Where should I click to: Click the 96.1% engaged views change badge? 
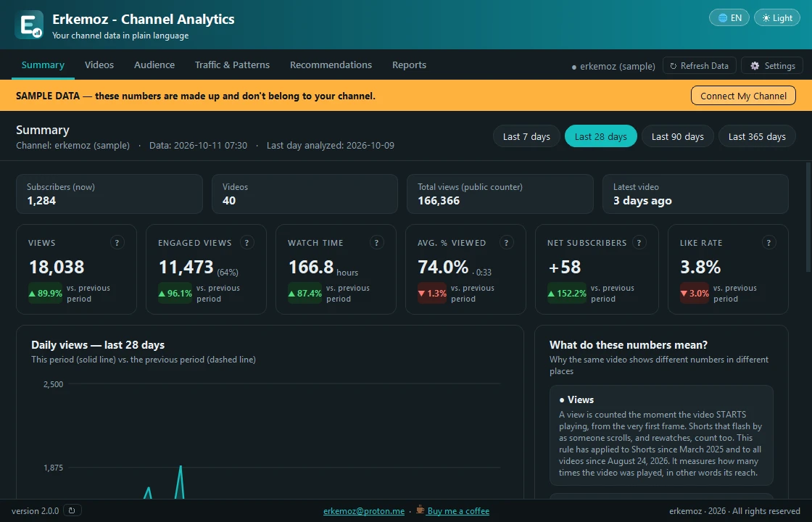point(175,293)
